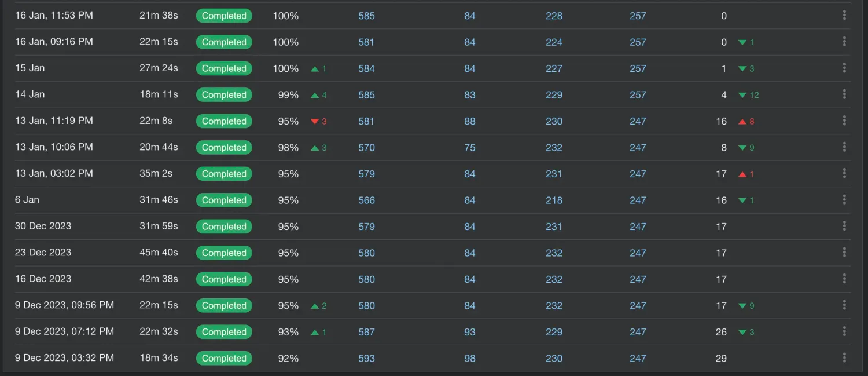Open the kebab menu for 16 Jan, 11:53 PM row

click(844, 16)
